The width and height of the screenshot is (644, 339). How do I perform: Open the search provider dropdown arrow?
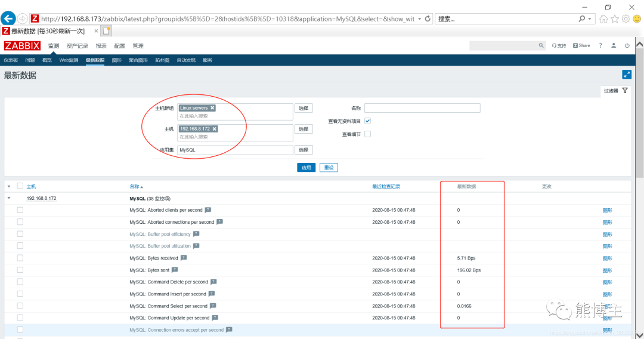590,19
